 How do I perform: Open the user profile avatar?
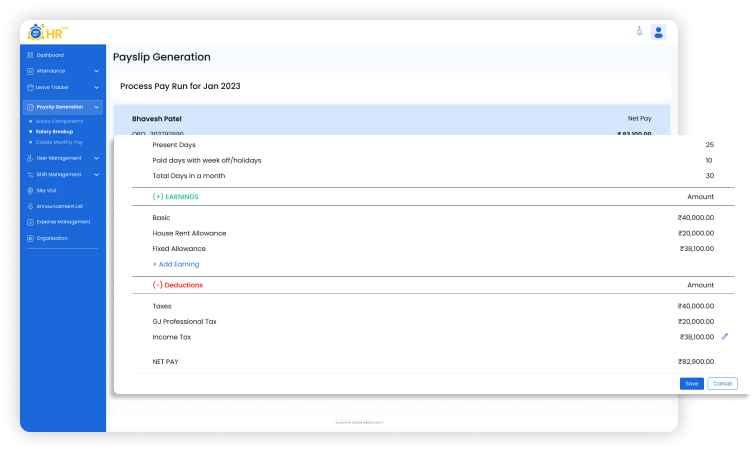coord(658,32)
